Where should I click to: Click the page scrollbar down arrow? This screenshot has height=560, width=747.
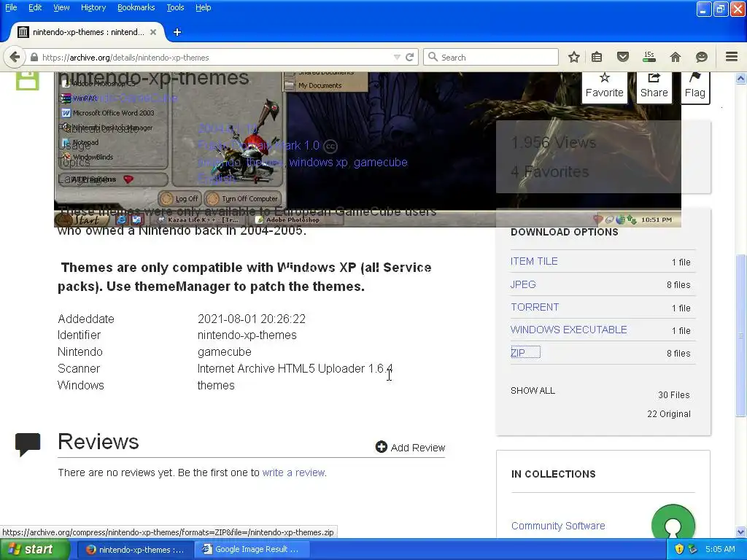tap(741, 532)
